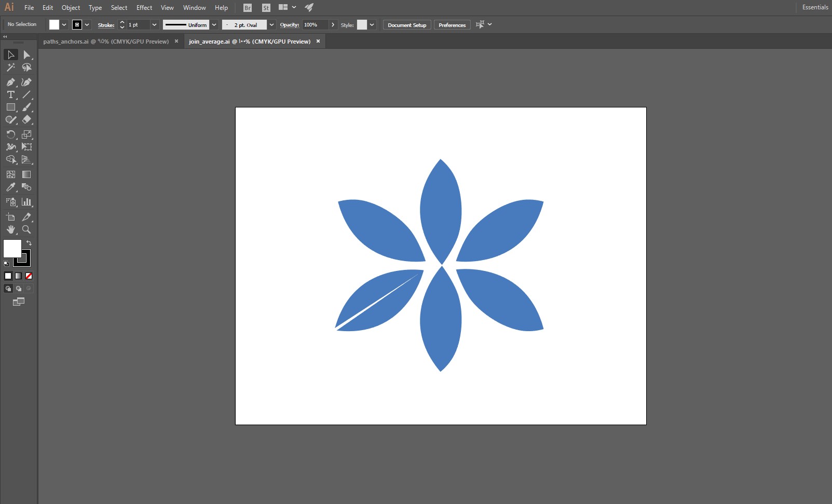This screenshot has width=832, height=504.
Task: Enable Draw Behind mode
Action: (19, 289)
